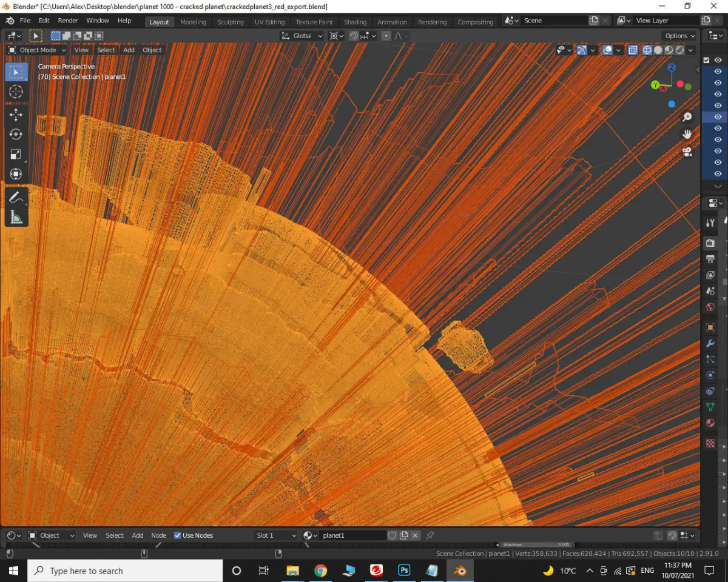
Task: Switch to rendered viewport shading
Action: 680,50
